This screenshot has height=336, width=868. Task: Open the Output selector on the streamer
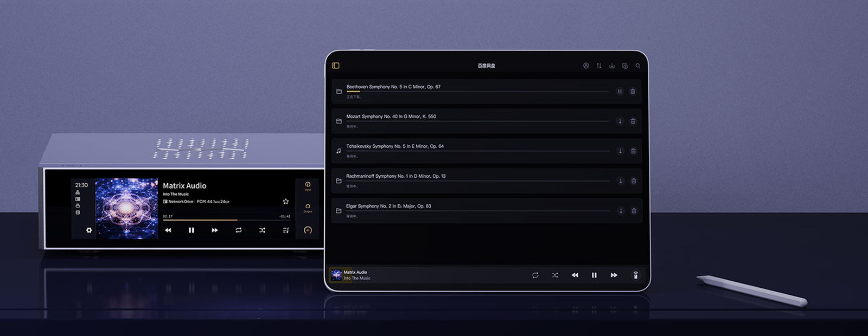pos(308,208)
